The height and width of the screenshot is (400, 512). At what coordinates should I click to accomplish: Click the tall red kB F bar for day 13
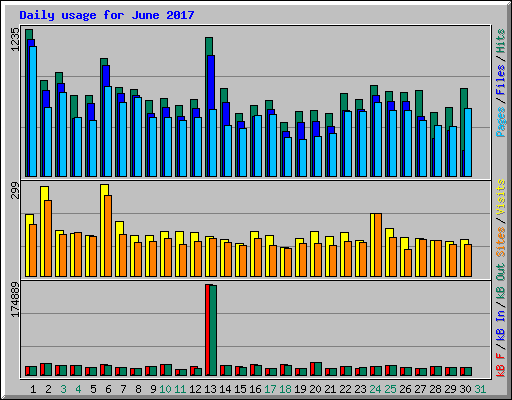pyautogui.click(x=207, y=330)
